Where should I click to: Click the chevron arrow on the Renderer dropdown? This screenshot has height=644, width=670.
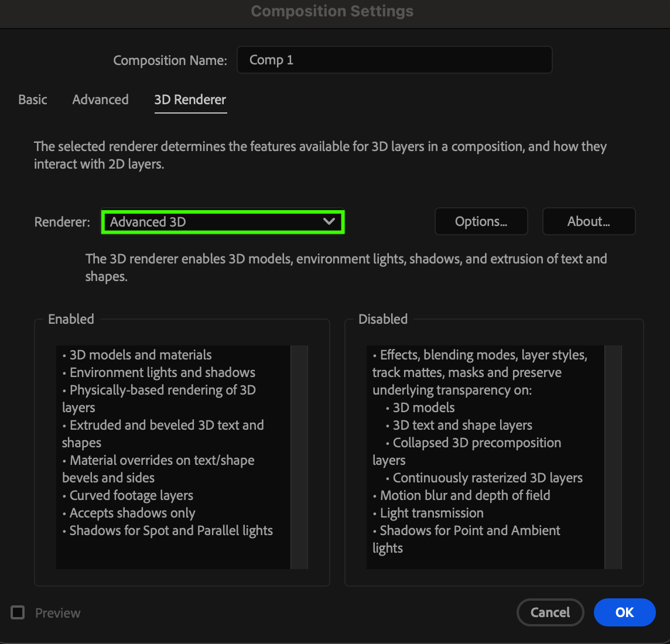[x=329, y=222]
